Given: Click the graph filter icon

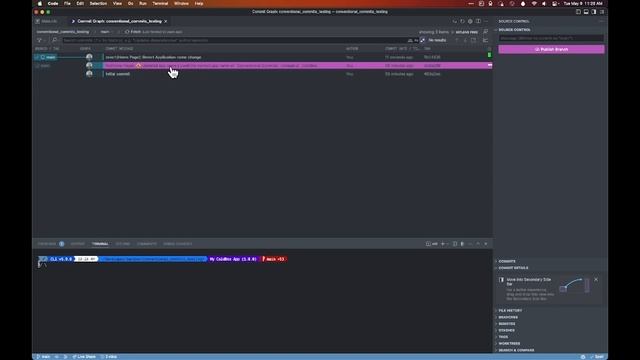Looking at the screenshot, I should (x=40, y=40).
